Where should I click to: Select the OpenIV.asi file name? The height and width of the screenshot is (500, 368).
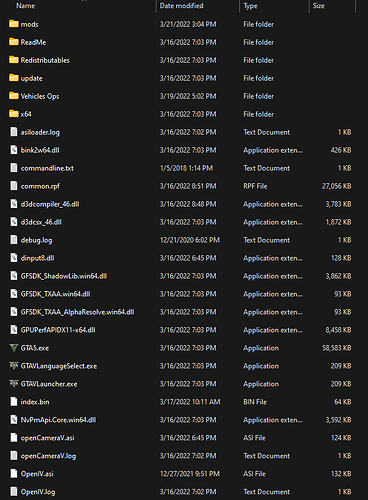click(37, 474)
